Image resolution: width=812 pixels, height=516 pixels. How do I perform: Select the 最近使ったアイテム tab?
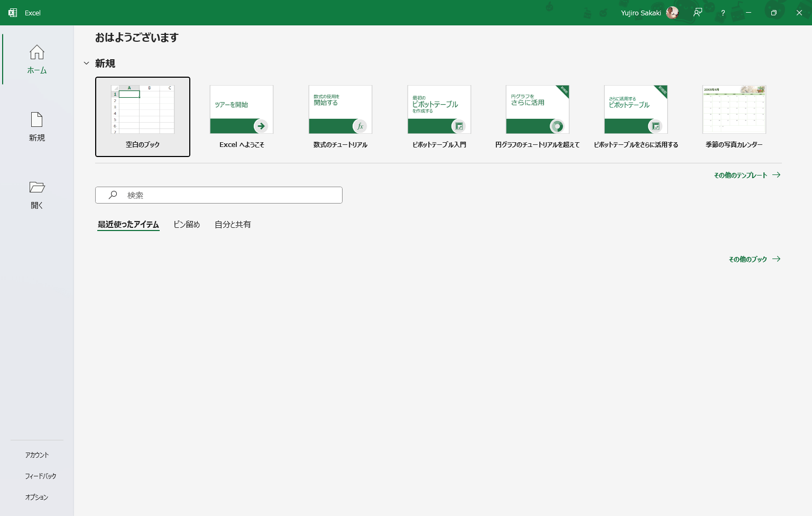pyautogui.click(x=128, y=225)
